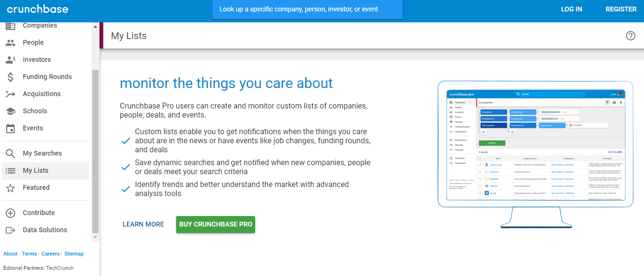
Task: Click the search box for company lookup
Action: (307, 9)
